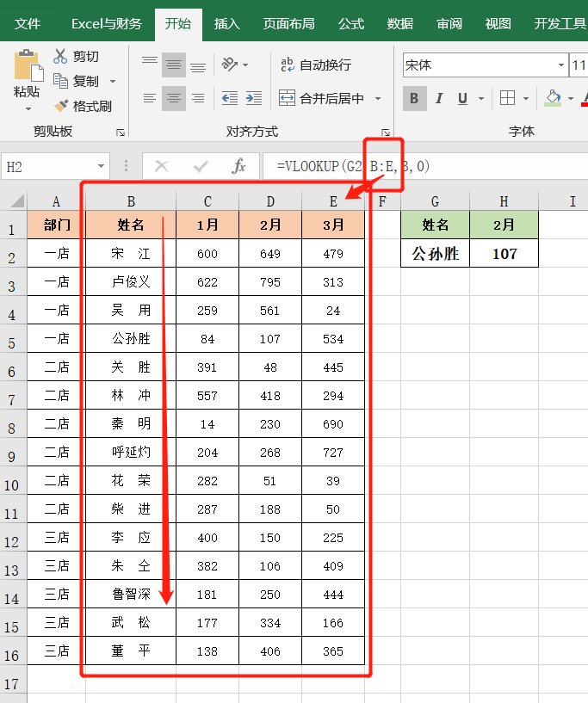
Task: Click the formula bar input
Action: pos(425,166)
